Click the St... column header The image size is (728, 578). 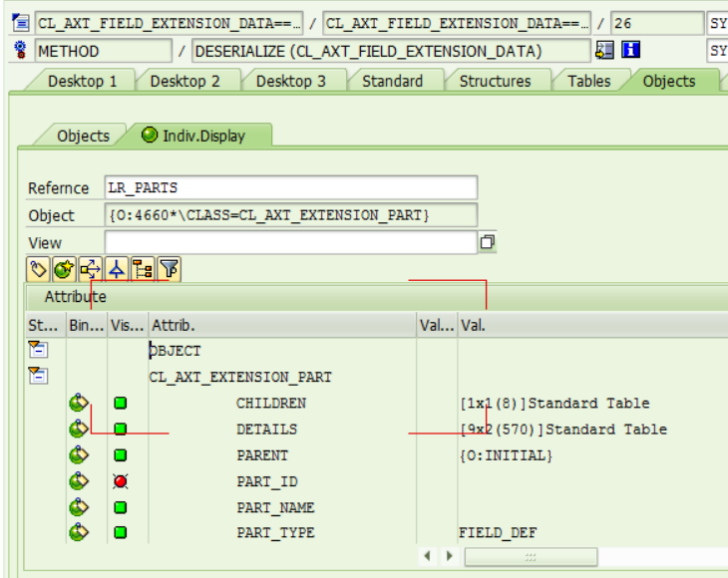pyautogui.click(x=46, y=325)
